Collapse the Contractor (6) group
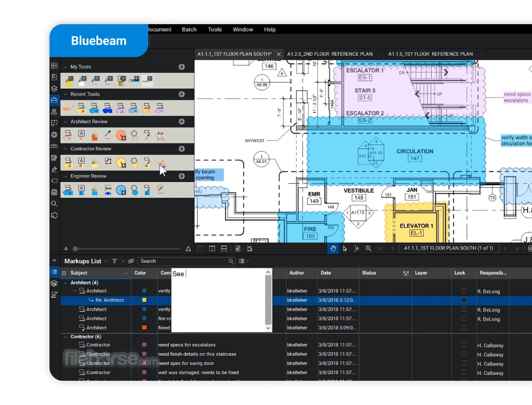532x405 pixels. [x=65, y=337]
